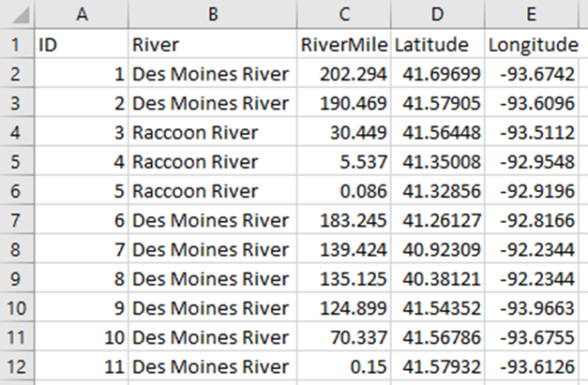Select row 12 header
Image resolution: width=588 pixels, height=385 pixels.
(x=17, y=366)
